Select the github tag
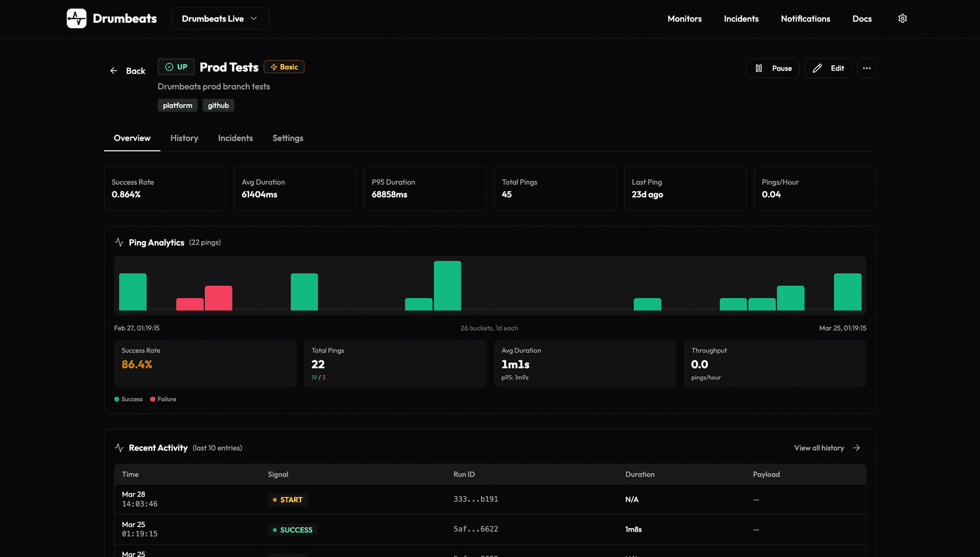The width and height of the screenshot is (980, 557). [218, 105]
